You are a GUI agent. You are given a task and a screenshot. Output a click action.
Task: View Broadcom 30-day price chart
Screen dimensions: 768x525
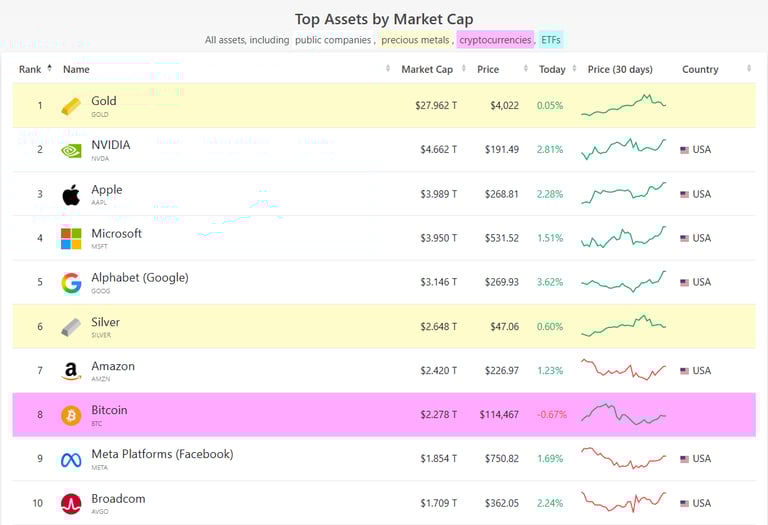(624, 502)
